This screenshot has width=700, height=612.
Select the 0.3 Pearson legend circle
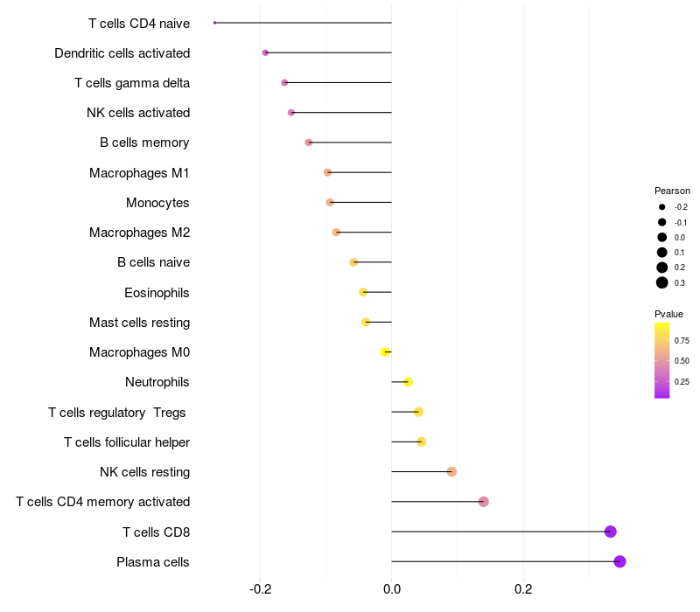[662, 282]
